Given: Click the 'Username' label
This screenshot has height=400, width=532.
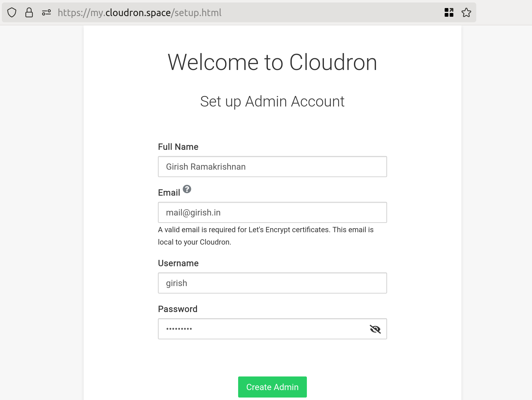Looking at the screenshot, I should pos(178,263).
